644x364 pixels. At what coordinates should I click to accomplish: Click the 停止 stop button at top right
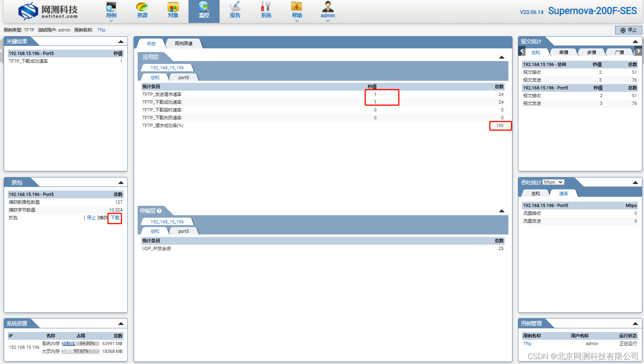click(628, 30)
